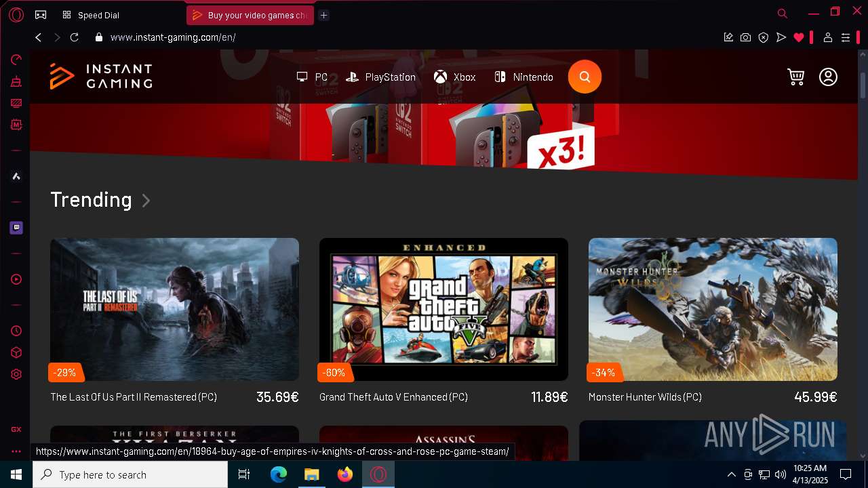Open Aria AI icon in sidebar
868x488 pixels.
[16, 176]
